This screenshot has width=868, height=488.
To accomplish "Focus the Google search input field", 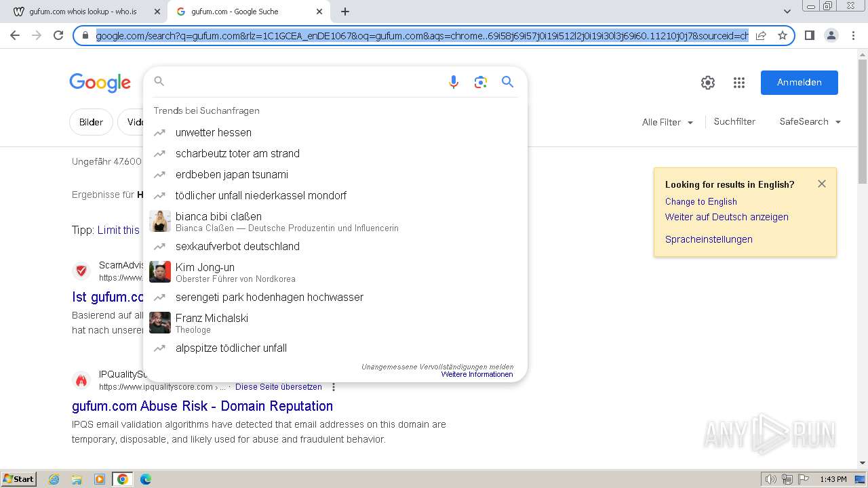I will (x=305, y=82).
